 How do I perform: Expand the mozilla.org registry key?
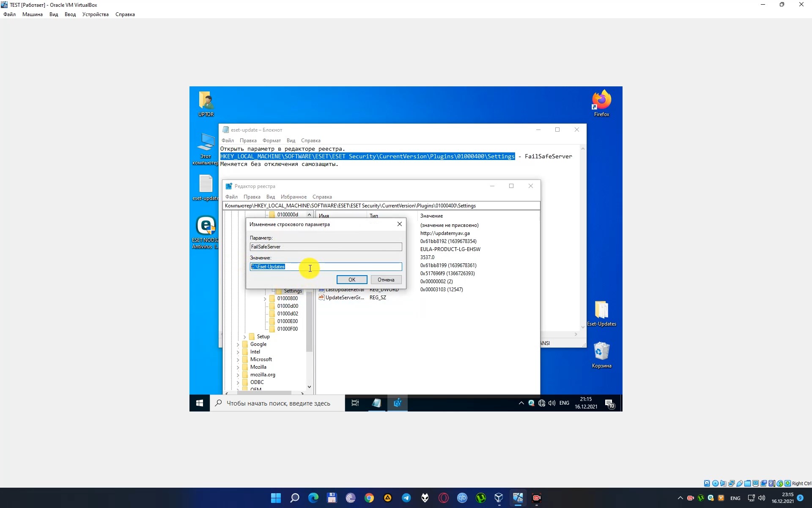238,375
